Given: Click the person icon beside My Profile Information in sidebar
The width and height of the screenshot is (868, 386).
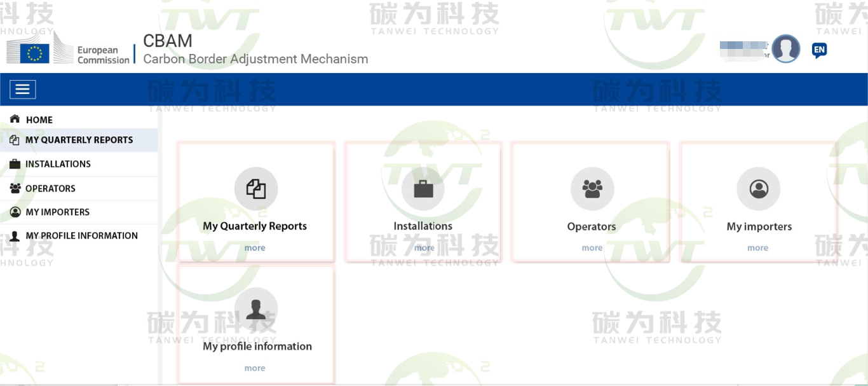Looking at the screenshot, I should click(15, 236).
